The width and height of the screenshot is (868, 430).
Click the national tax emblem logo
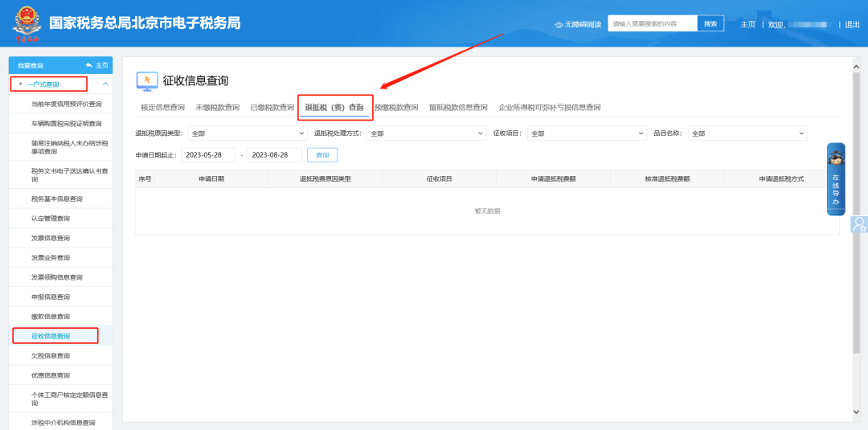tap(27, 24)
